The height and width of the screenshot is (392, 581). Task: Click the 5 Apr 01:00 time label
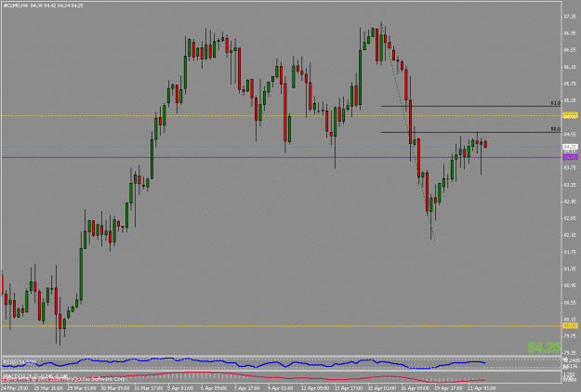[180, 388]
